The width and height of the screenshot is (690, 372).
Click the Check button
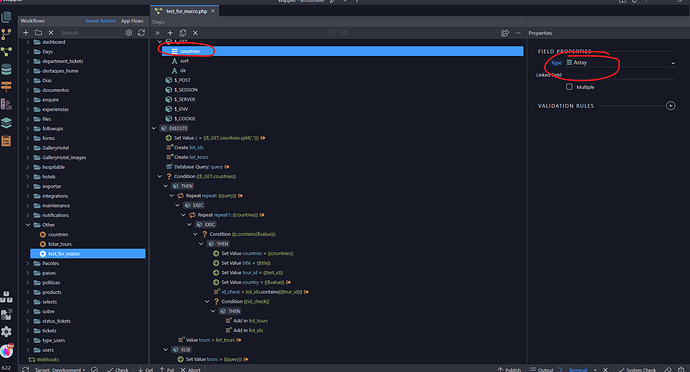pos(118,369)
